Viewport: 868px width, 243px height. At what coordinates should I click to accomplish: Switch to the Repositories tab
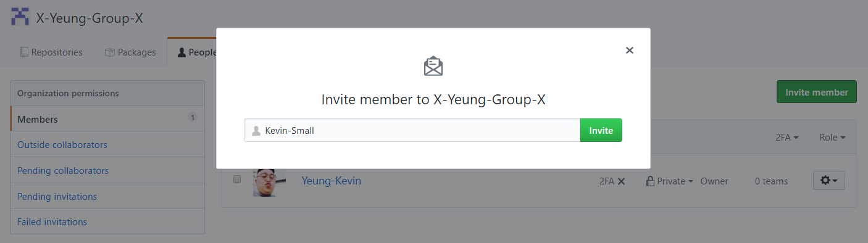coord(51,52)
